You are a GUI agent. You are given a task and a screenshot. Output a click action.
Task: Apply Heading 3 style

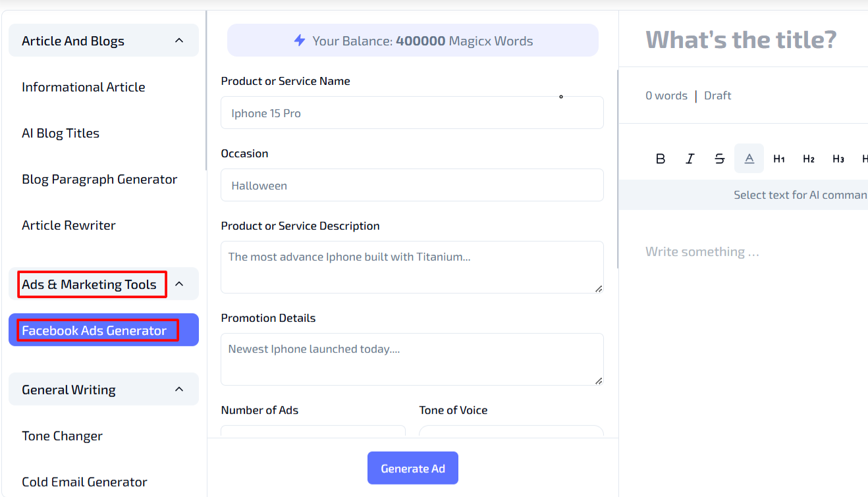pyautogui.click(x=838, y=159)
